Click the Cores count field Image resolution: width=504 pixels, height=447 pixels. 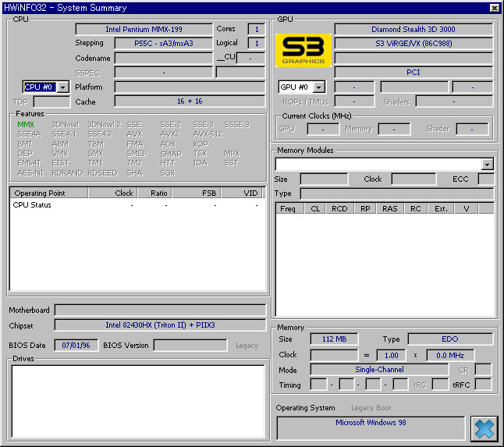coord(257,29)
